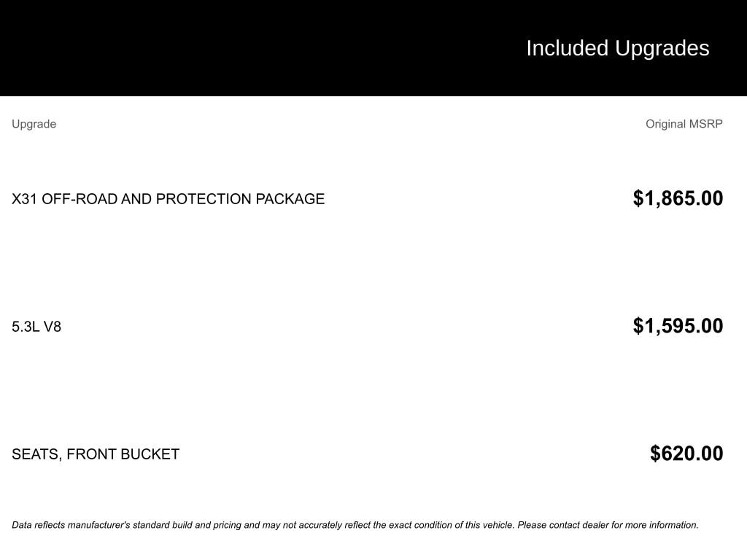
Task: Click the "Upgrade" column header
Action: pos(34,124)
